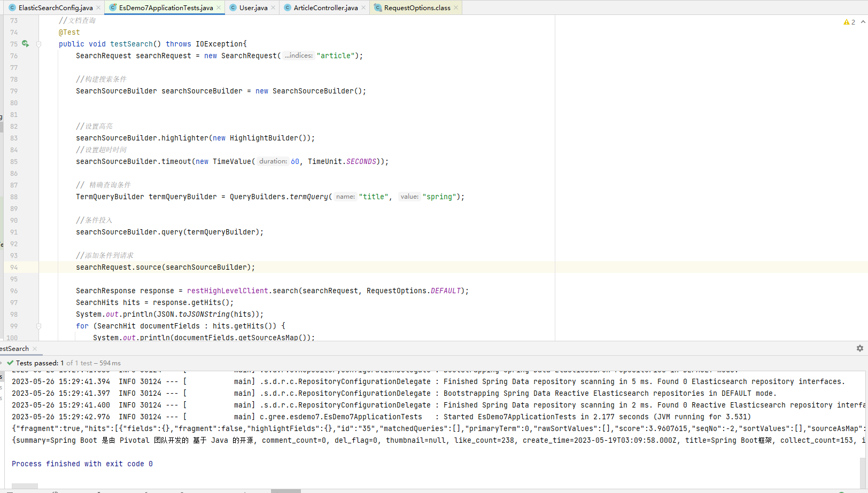Viewport: 868px width, 493px height.
Task: Collapse the testSearch method fold marker
Action: coord(38,44)
